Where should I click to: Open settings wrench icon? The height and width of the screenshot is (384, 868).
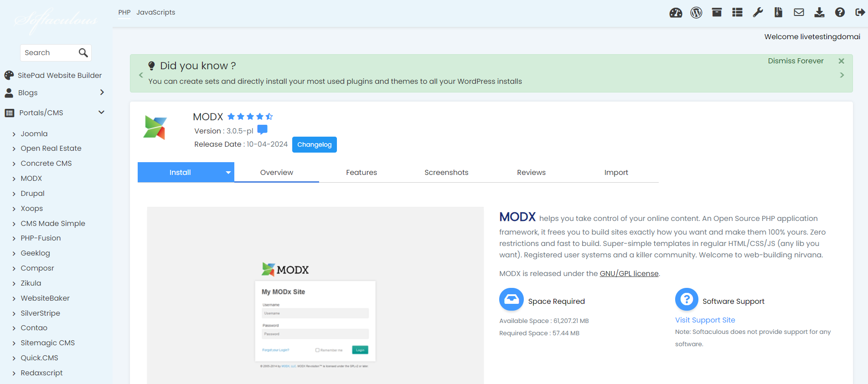coord(758,12)
